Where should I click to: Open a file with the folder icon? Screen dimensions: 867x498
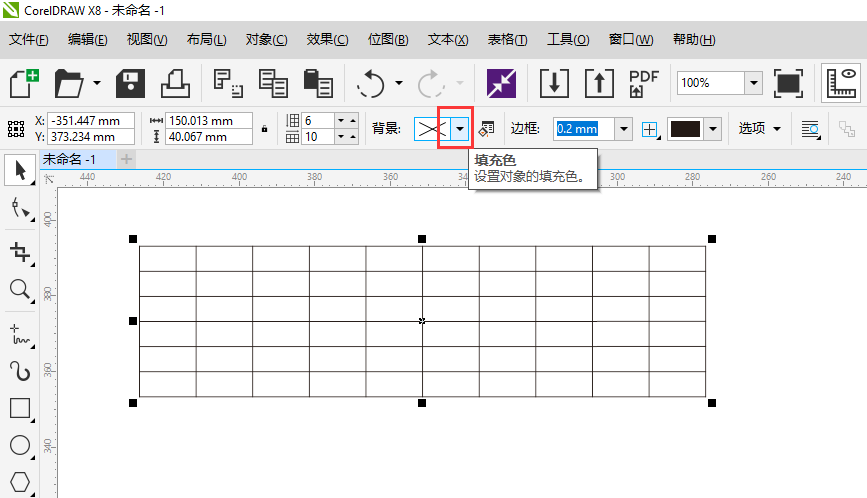tap(69, 83)
